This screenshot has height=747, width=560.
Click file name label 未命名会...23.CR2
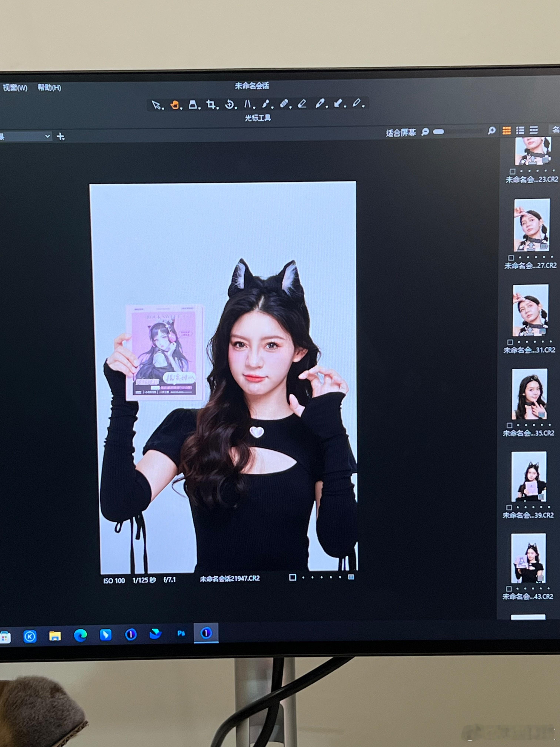pos(532,179)
